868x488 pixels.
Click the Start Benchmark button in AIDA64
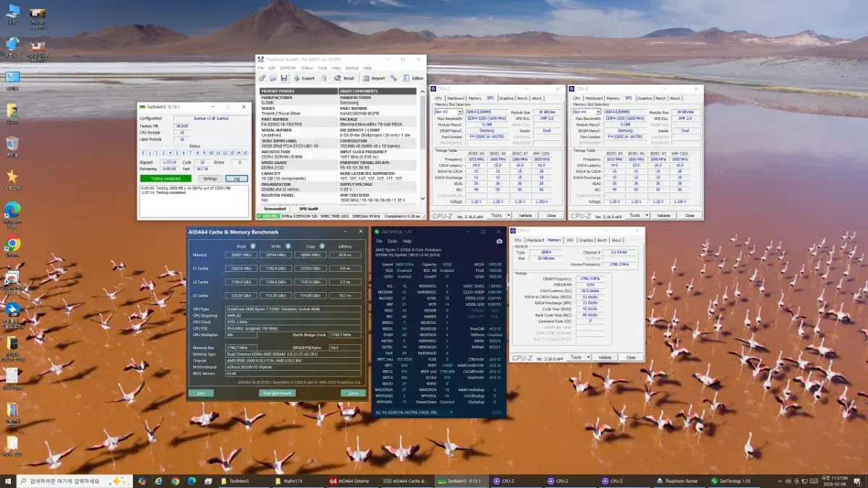[x=276, y=393]
